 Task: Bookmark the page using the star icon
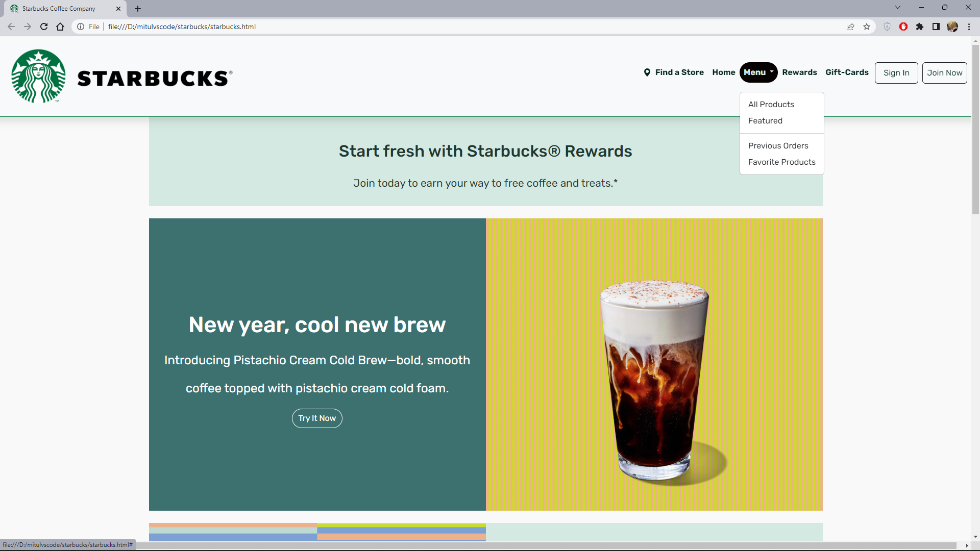867,27
